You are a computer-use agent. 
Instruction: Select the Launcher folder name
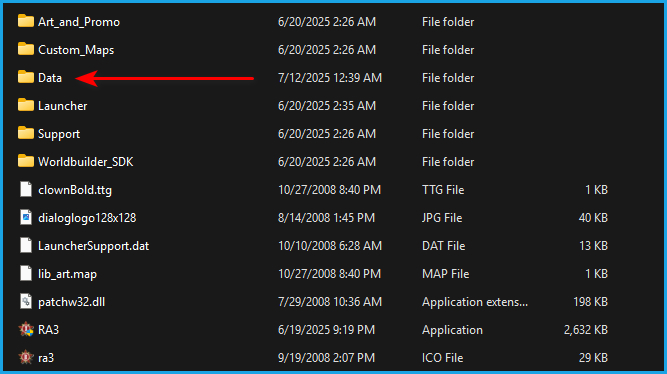(x=63, y=106)
